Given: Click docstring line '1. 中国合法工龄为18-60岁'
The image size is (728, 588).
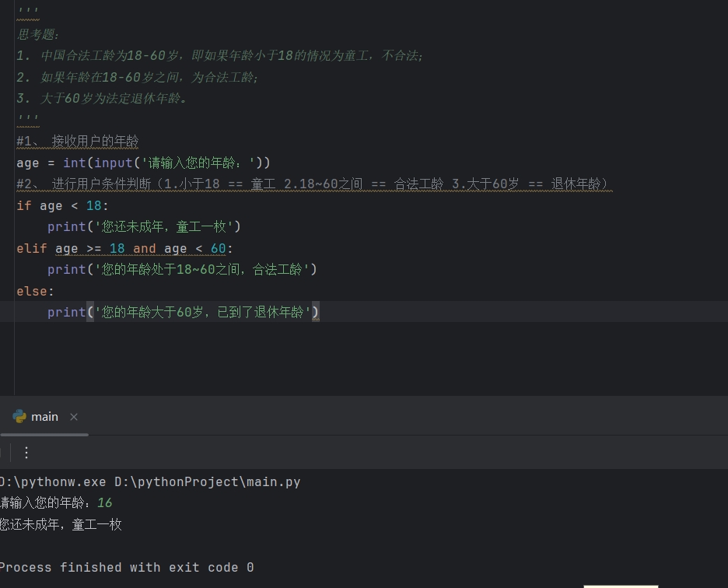Looking at the screenshot, I should pyautogui.click(x=219, y=56).
